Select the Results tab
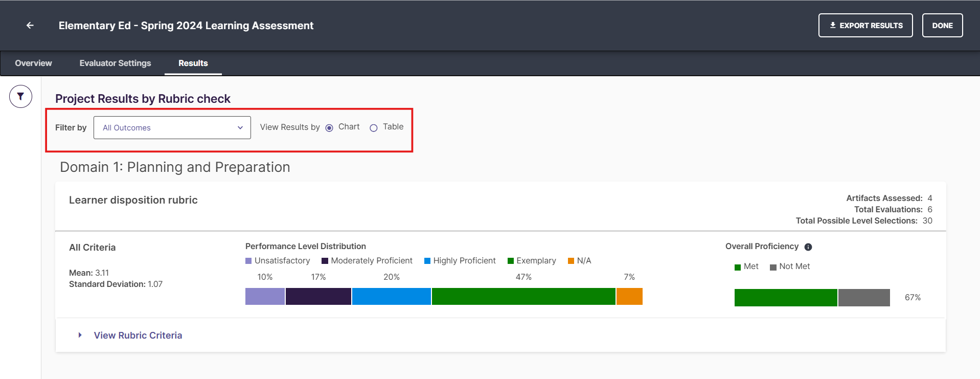The image size is (980, 379). (193, 63)
